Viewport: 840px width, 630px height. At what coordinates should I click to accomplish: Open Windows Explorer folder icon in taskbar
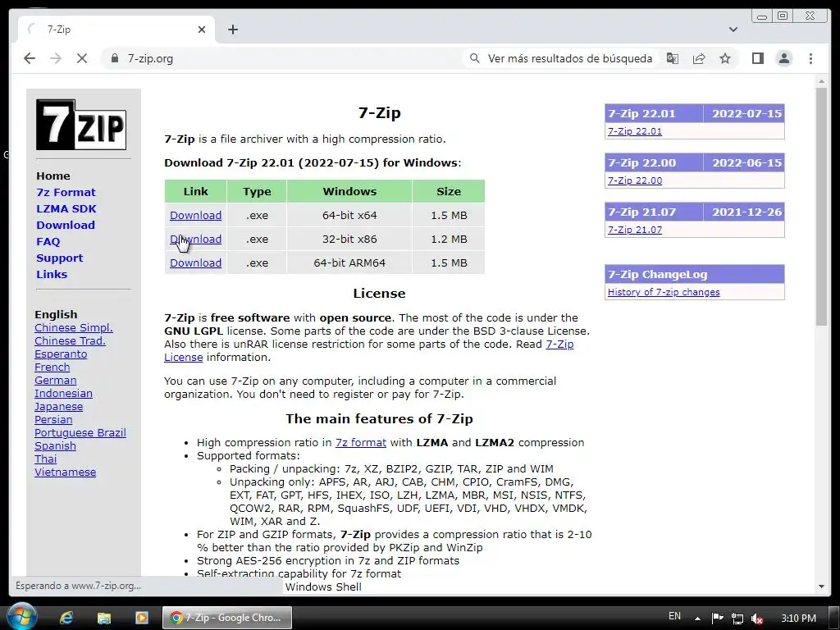click(103, 618)
